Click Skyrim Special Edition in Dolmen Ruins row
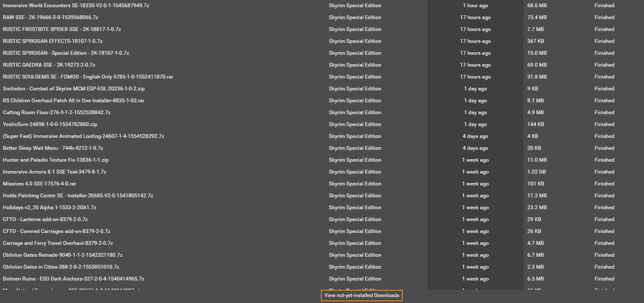Viewport: 644px width, 303px height. (x=355, y=279)
